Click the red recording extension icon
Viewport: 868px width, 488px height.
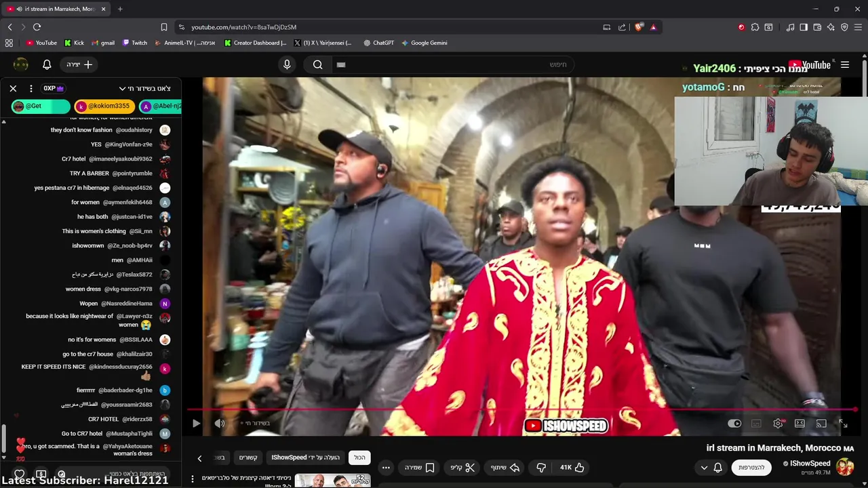(741, 27)
